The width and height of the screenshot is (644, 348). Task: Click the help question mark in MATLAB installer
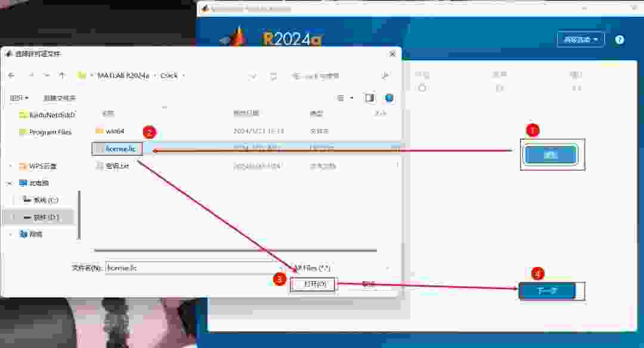coord(620,40)
